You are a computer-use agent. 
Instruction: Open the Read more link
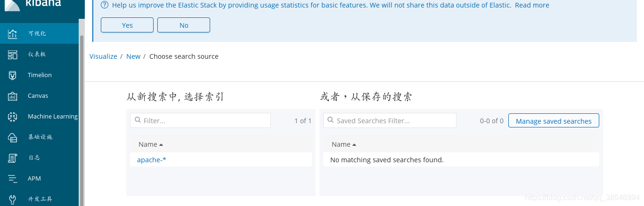tap(532, 5)
